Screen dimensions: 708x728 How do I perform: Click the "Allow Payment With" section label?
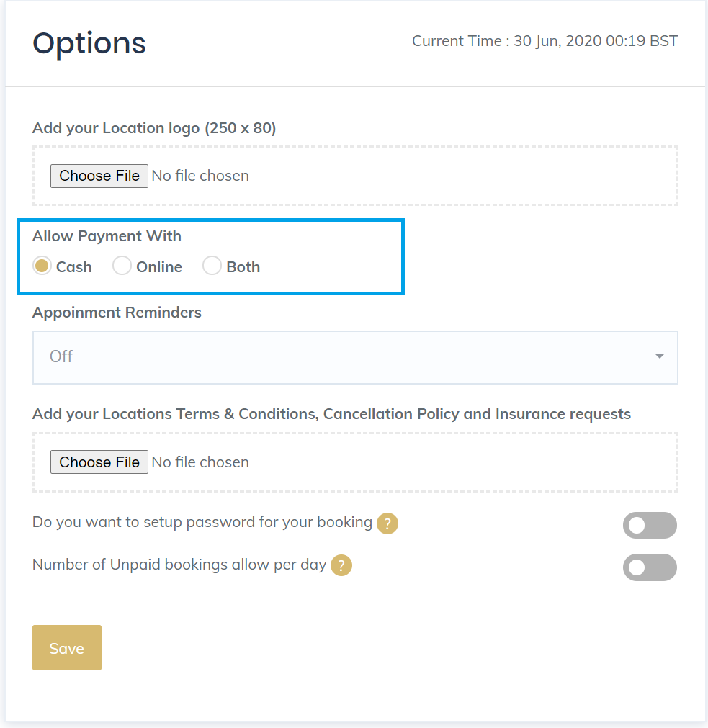point(107,236)
